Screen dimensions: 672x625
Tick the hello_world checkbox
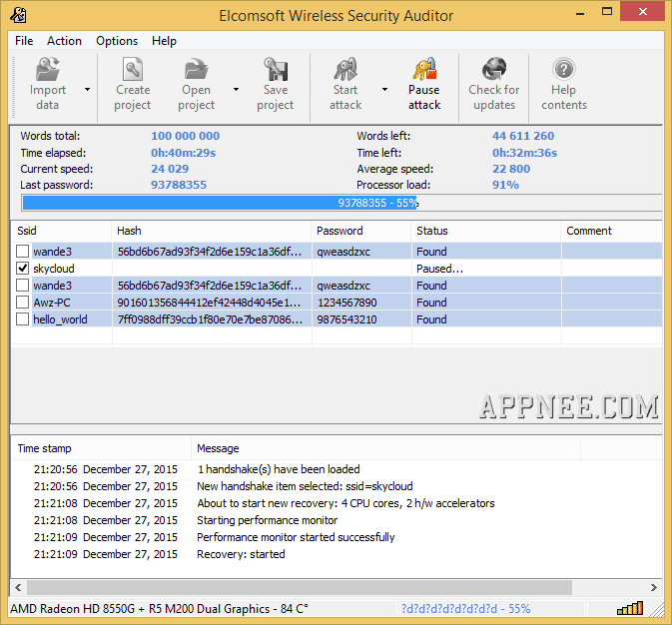(x=22, y=318)
